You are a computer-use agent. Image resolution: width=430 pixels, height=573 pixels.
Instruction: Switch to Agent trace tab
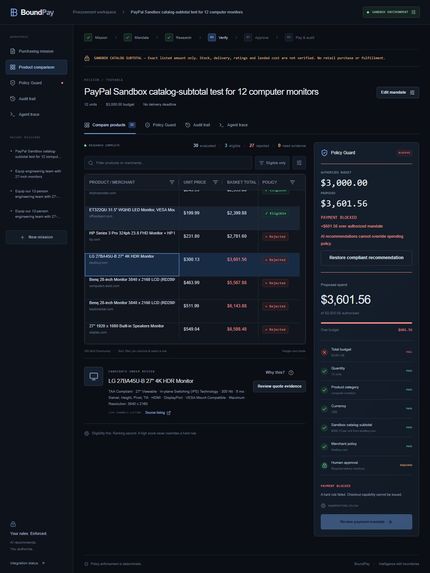(x=233, y=125)
